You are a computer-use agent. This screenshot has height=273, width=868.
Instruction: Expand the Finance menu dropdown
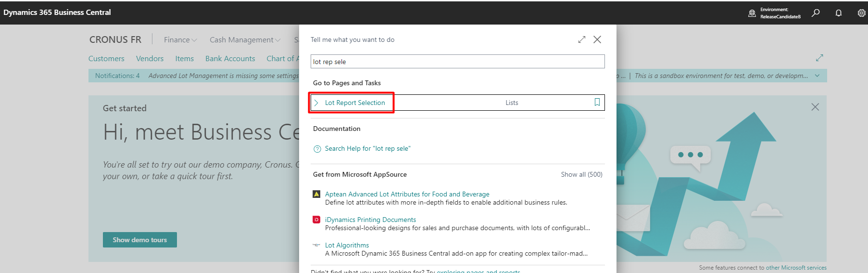180,40
